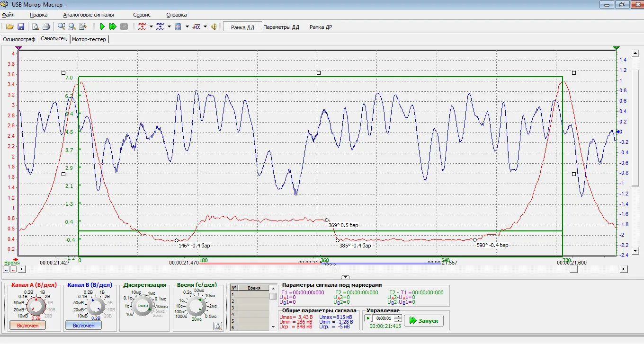Click the Запуск start button
This screenshot has width=644, height=344.
423,320
